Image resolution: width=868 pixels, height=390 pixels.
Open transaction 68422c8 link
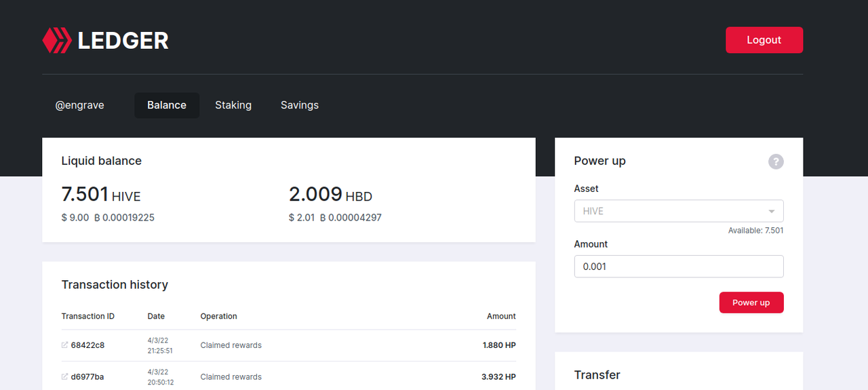(87, 345)
